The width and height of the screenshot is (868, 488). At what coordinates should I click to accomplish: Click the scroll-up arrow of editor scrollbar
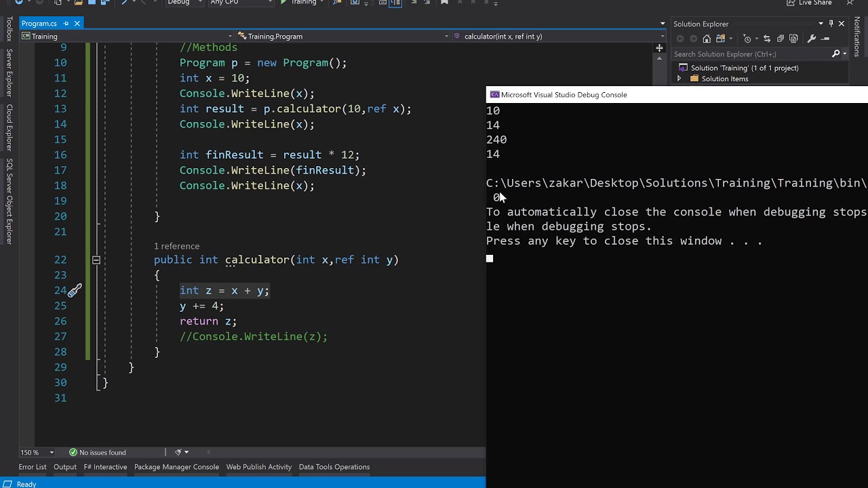point(659,59)
